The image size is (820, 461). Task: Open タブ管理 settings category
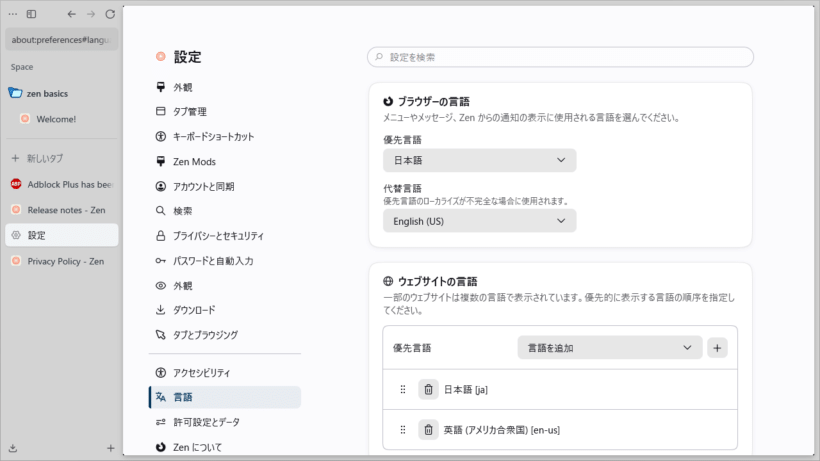click(x=225, y=111)
